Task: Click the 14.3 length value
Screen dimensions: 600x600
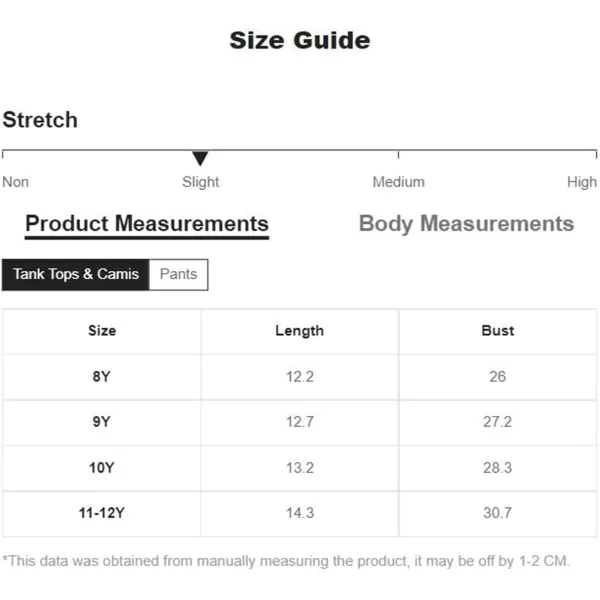Action: click(300, 513)
